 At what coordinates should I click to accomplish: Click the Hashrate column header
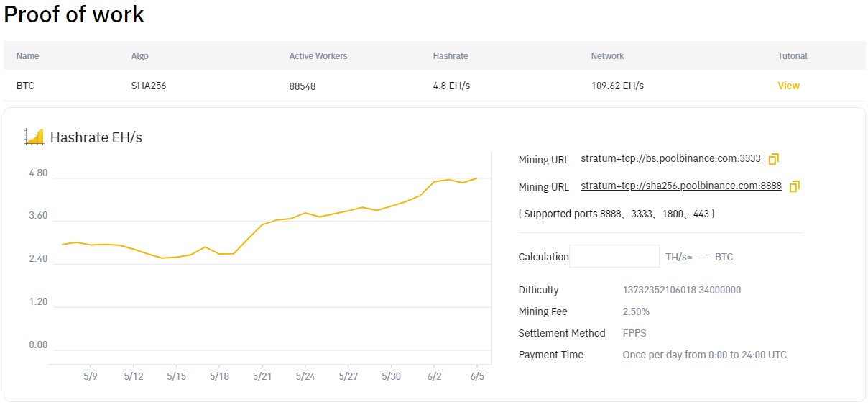click(x=450, y=56)
